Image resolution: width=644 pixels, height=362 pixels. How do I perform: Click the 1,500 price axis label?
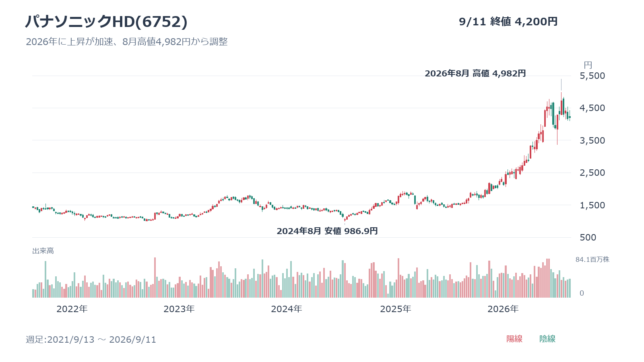(592, 205)
